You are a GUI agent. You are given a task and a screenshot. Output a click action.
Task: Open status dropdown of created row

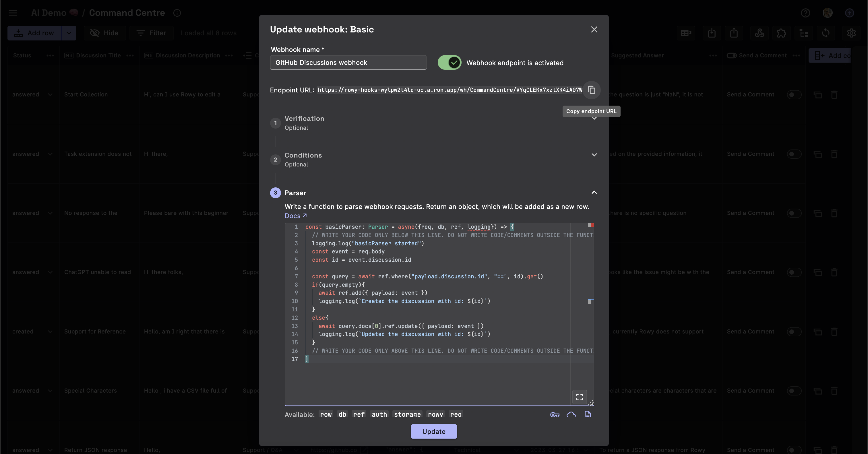pyautogui.click(x=50, y=332)
